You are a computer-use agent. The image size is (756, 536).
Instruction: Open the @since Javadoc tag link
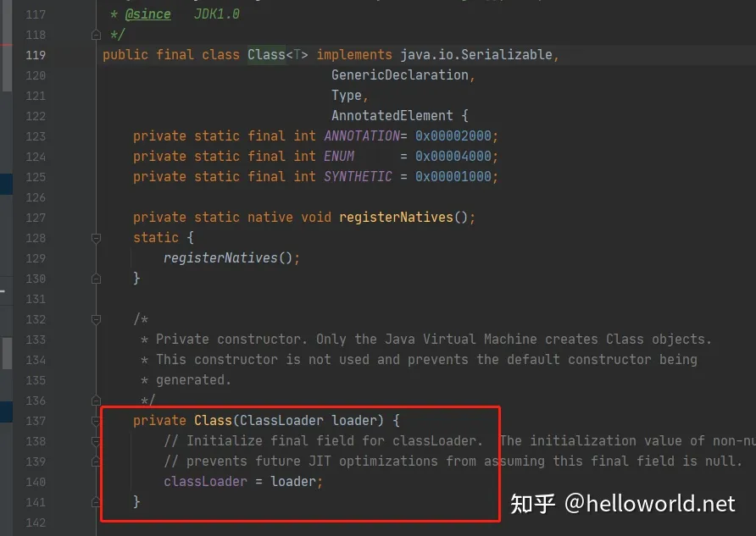147,14
